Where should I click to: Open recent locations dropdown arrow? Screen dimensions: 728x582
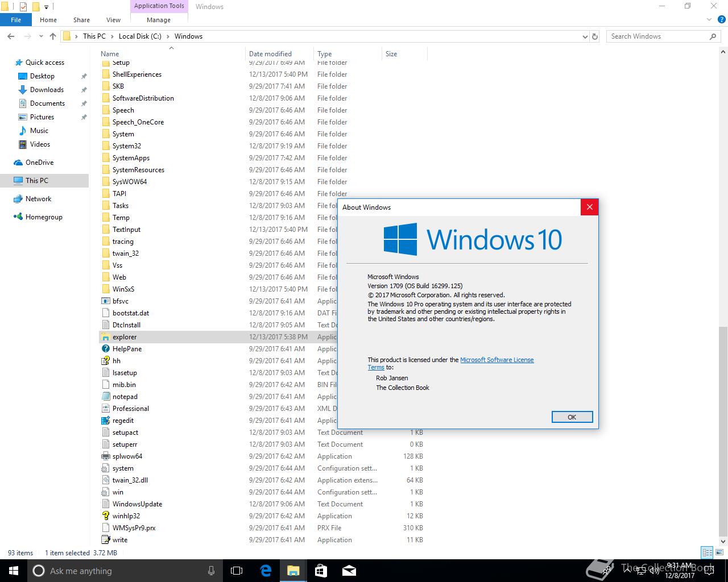40,36
